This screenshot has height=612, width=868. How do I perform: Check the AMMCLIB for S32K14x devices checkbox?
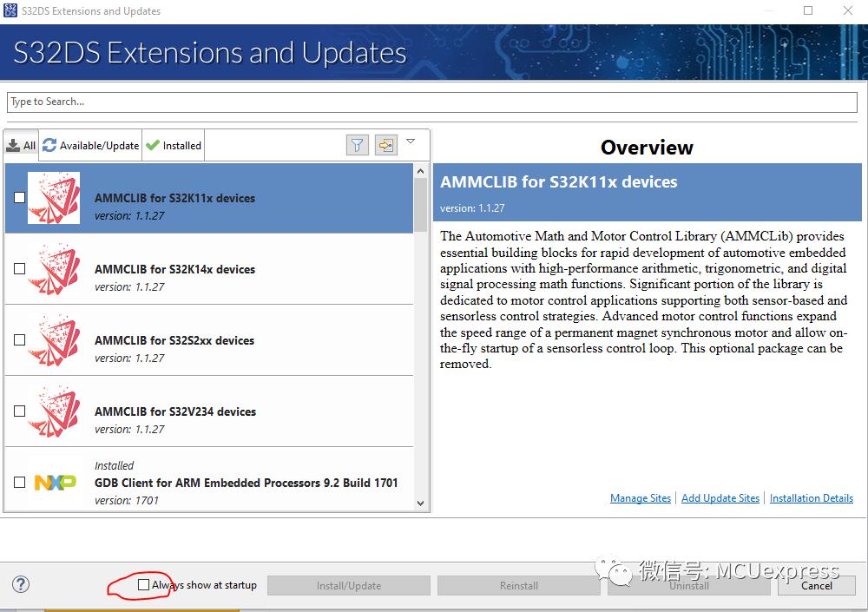click(19, 268)
